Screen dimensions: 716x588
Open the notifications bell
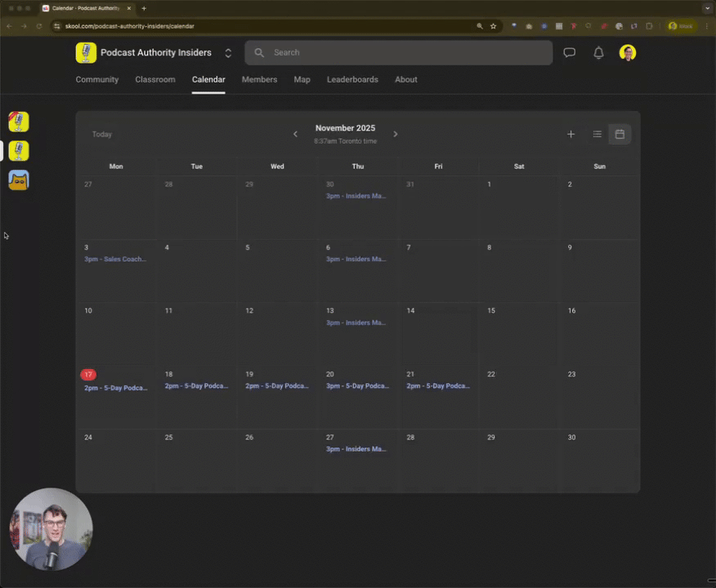[x=598, y=52]
